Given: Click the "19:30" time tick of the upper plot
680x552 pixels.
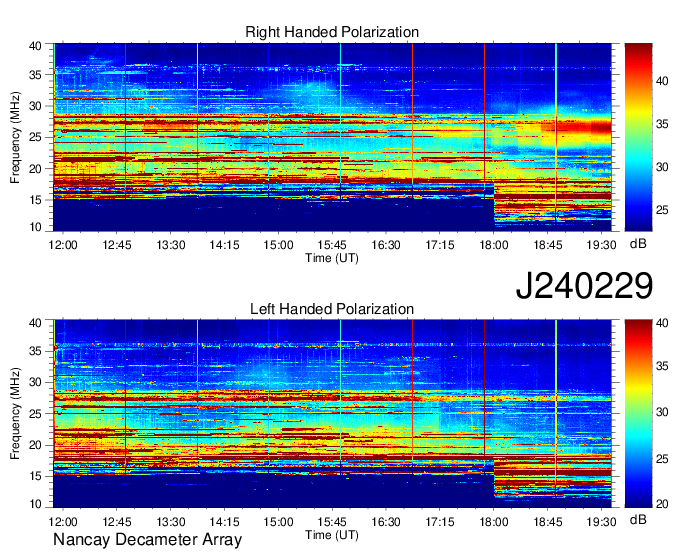Looking at the screenshot, I should pos(601,245).
